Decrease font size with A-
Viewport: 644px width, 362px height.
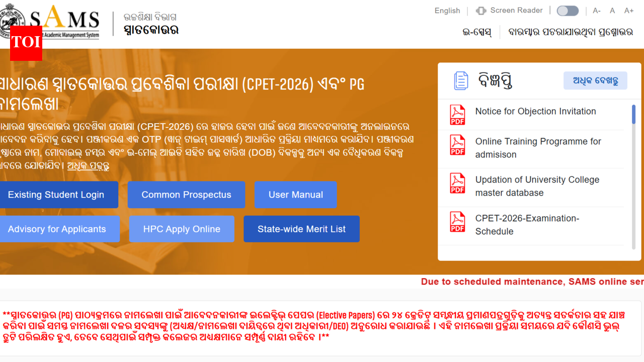pos(597,11)
